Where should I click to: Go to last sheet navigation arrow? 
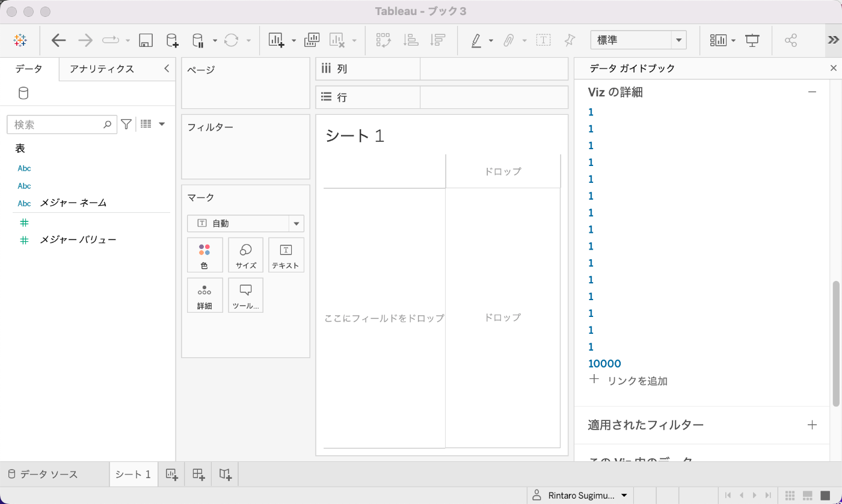(x=768, y=495)
